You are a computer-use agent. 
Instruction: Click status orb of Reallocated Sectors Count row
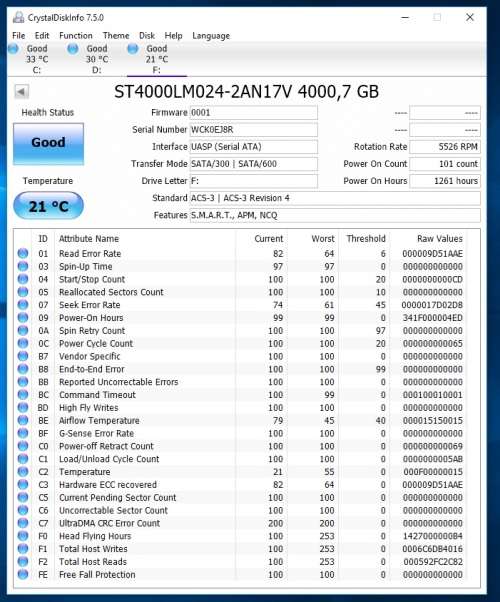point(23,292)
